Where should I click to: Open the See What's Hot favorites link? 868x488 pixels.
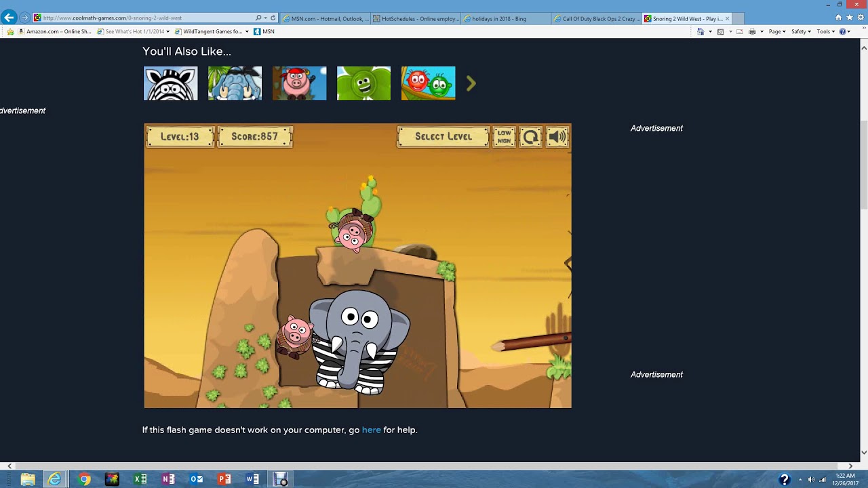131,31
